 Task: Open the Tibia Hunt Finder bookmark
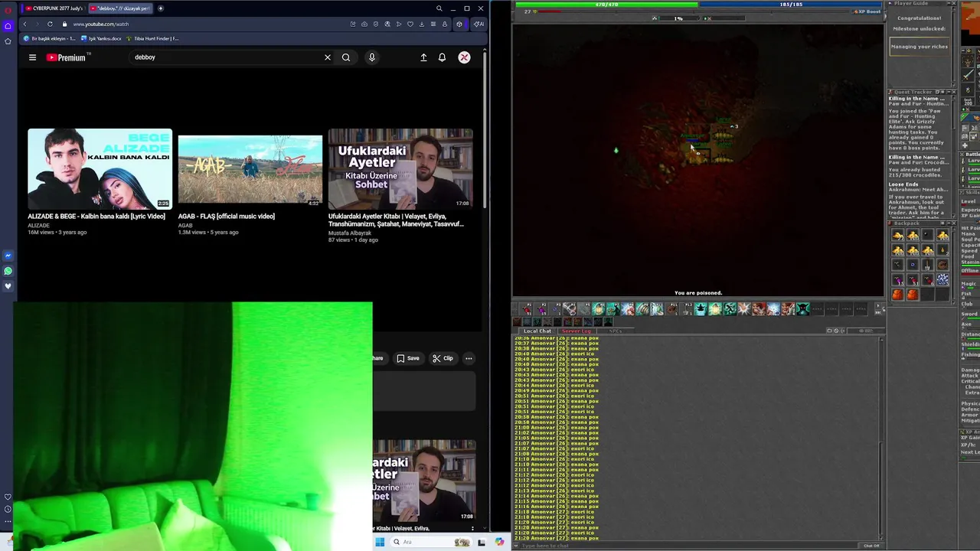point(152,38)
